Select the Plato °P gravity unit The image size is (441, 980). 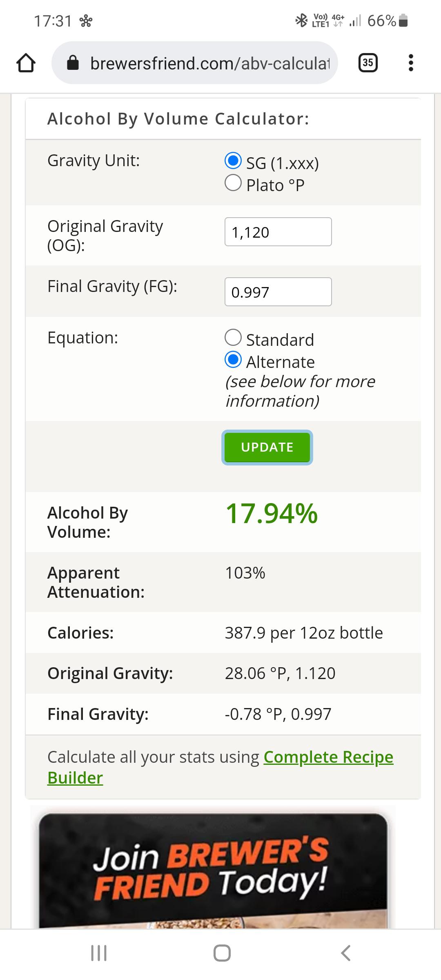coord(232,183)
